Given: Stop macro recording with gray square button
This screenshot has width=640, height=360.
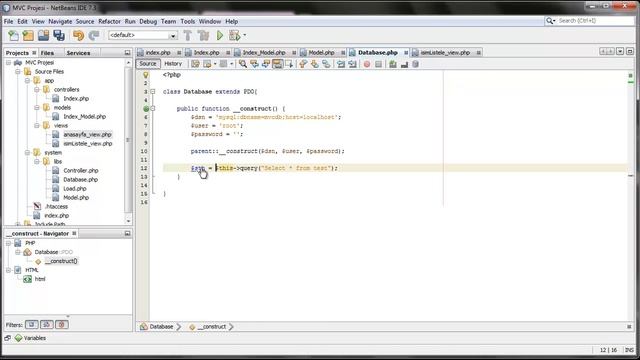Looking at the screenshot, I should tap(378, 64).
